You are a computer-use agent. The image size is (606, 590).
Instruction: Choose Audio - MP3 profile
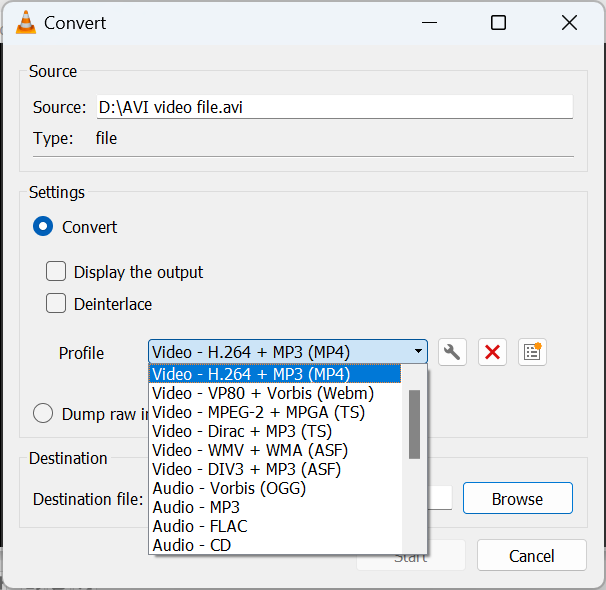coord(275,507)
